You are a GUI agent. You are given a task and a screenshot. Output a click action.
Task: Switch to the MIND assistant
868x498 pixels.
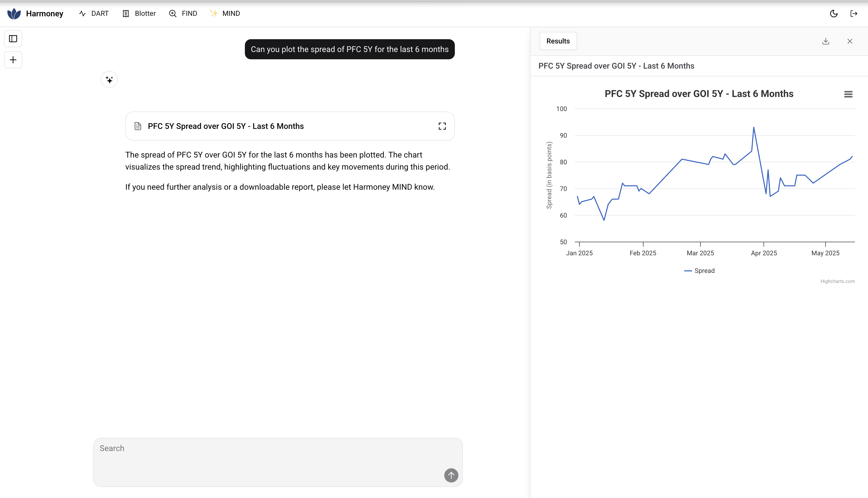click(x=225, y=14)
